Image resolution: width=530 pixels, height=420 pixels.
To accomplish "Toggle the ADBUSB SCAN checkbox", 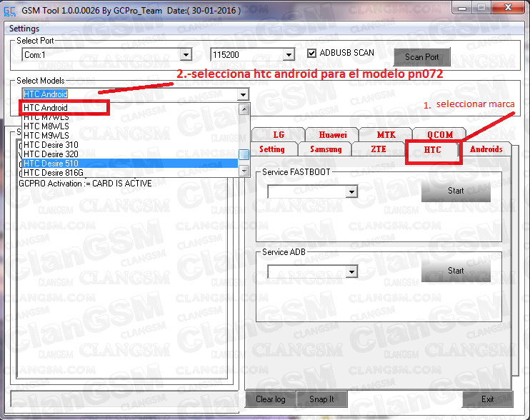I will (311, 53).
